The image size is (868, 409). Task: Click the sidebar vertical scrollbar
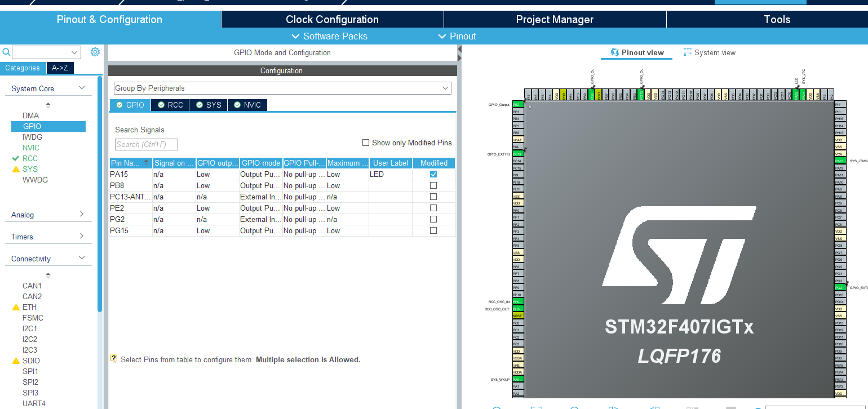(100, 194)
